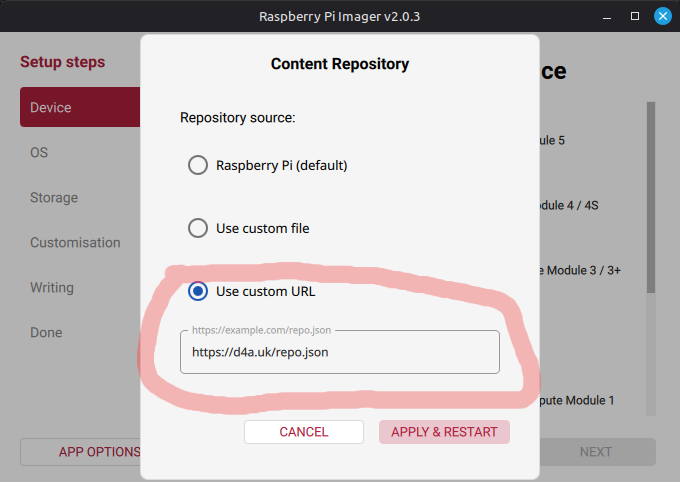Select the Raspberry Pi (default) radio button
Viewport: 680px width, 482px height.
(198, 165)
